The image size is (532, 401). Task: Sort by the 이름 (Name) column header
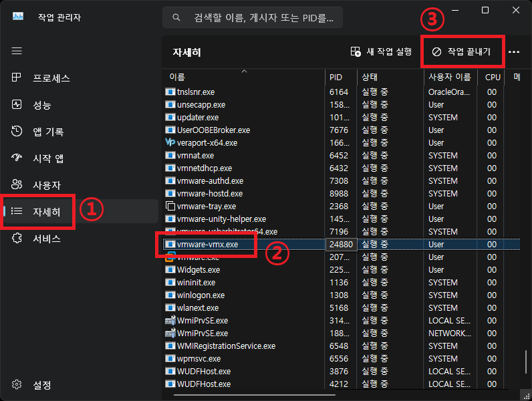click(x=244, y=77)
